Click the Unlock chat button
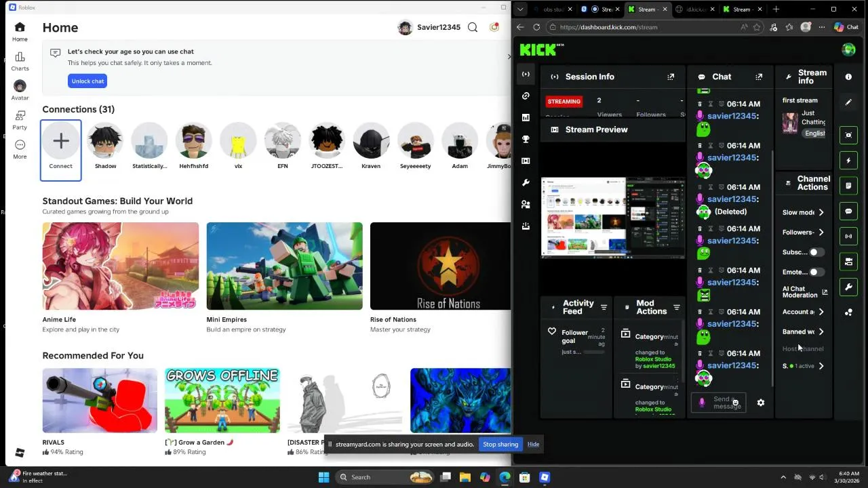 (87, 81)
